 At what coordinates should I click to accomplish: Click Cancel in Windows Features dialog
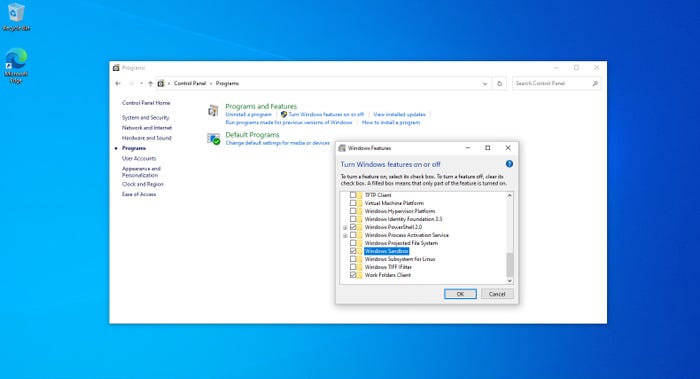(x=497, y=294)
